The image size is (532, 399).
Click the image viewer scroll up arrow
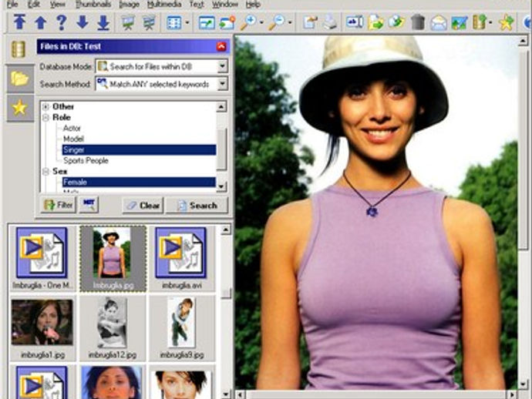point(523,42)
